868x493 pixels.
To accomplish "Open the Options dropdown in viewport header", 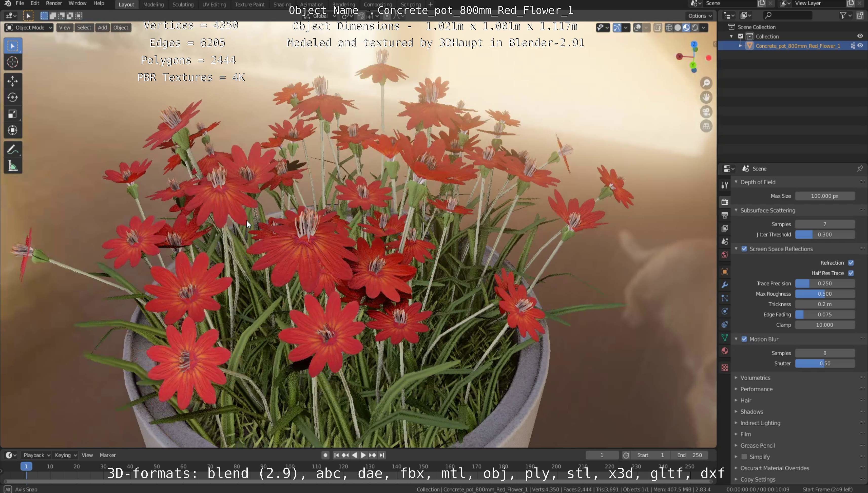I will pos(700,15).
